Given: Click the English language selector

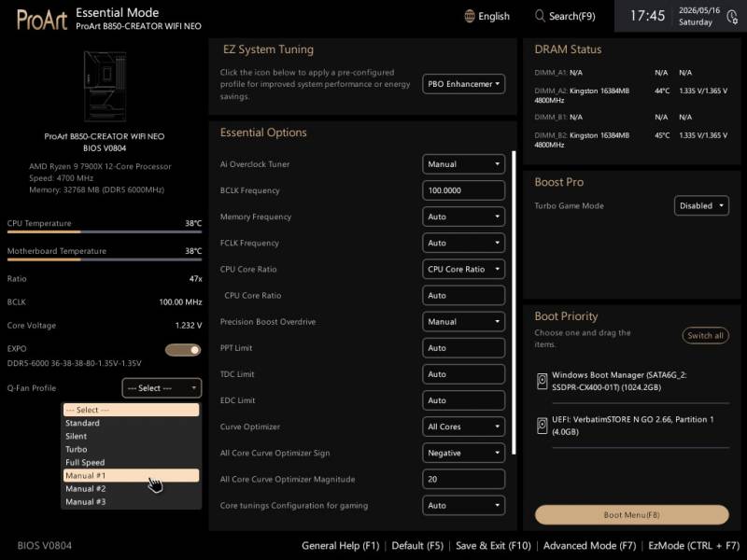Looking at the screenshot, I should coord(486,16).
